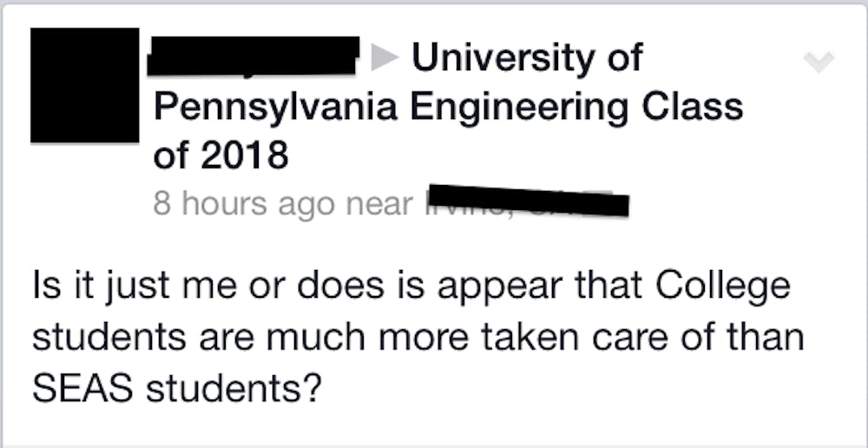Open University of Pennsylvania Engineering group link
This screenshot has width=868, height=448.
[x=448, y=107]
